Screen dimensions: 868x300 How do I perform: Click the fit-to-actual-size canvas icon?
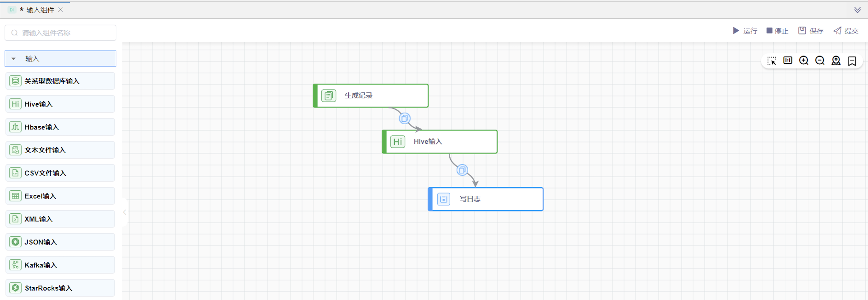click(788, 60)
